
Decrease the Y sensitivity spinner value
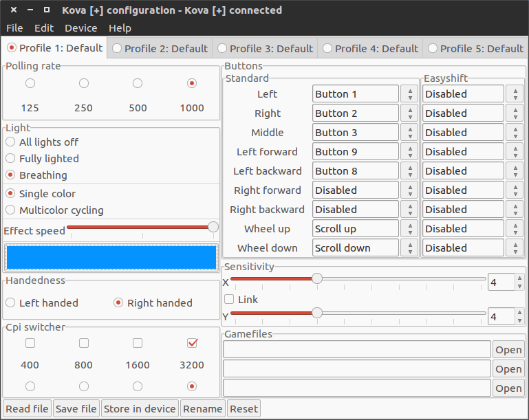pyautogui.click(x=519, y=320)
